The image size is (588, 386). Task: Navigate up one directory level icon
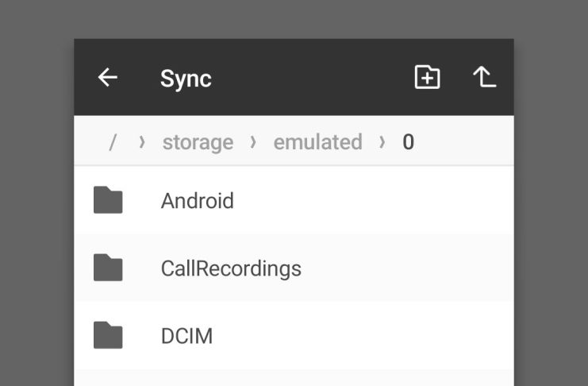click(x=484, y=77)
